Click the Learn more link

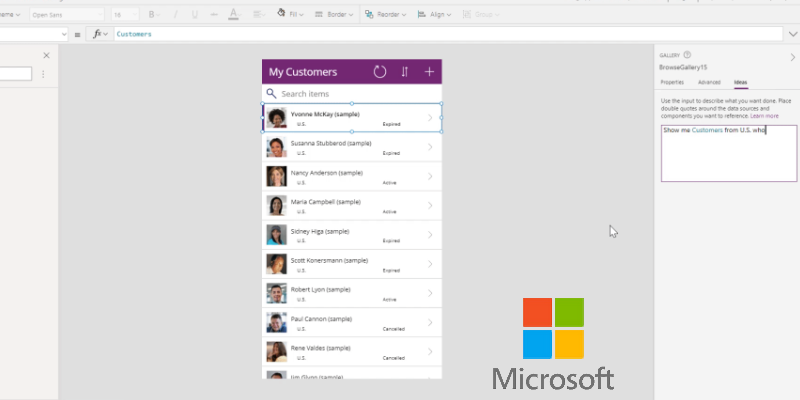[764, 116]
